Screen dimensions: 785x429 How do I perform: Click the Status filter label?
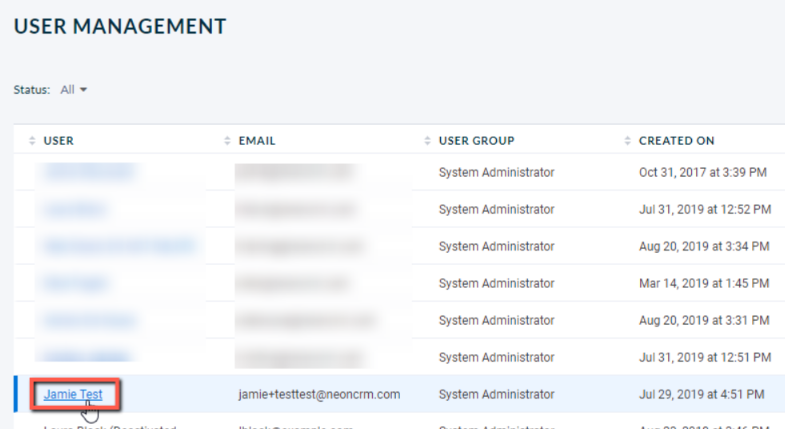(x=32, y=90)
